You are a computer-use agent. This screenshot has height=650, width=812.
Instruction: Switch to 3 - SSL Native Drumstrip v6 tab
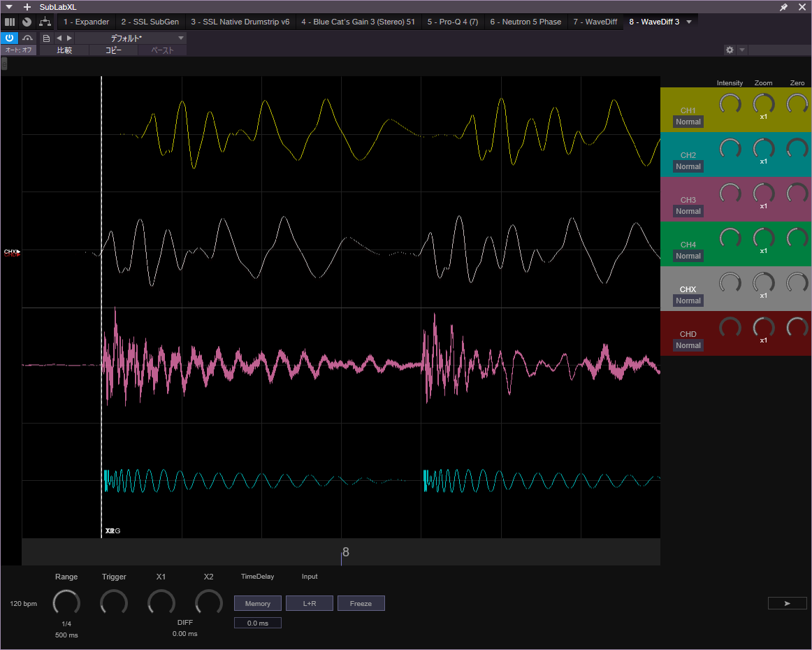coord(240,22)
